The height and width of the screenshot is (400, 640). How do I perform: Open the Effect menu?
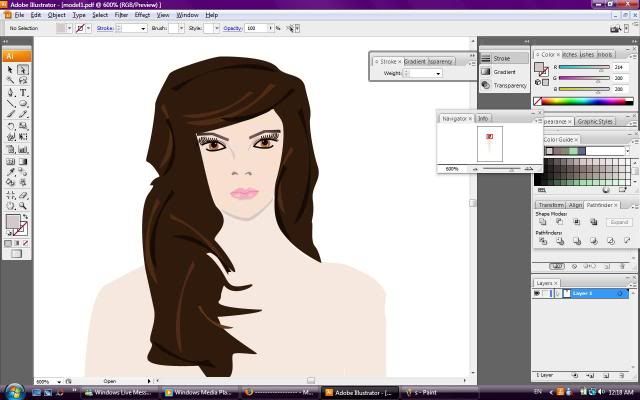142,15
